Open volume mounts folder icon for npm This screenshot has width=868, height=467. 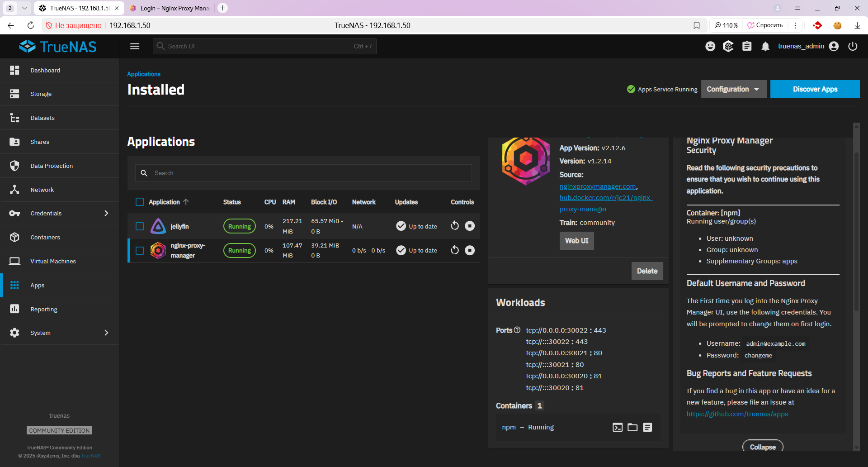click(x=632, y=427)
